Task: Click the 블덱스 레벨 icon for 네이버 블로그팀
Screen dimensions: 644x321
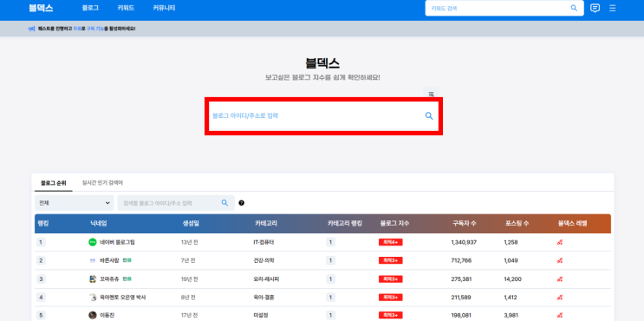Action: tap(559, 243)
